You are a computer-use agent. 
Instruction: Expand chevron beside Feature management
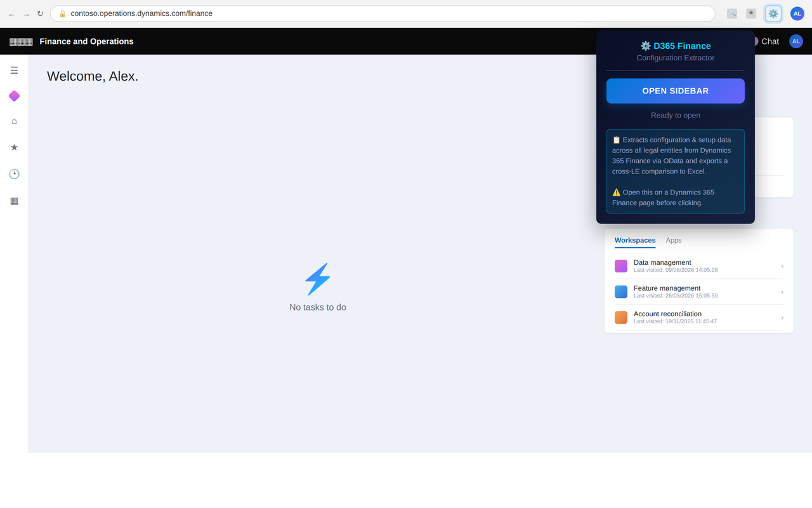point(782,291)
